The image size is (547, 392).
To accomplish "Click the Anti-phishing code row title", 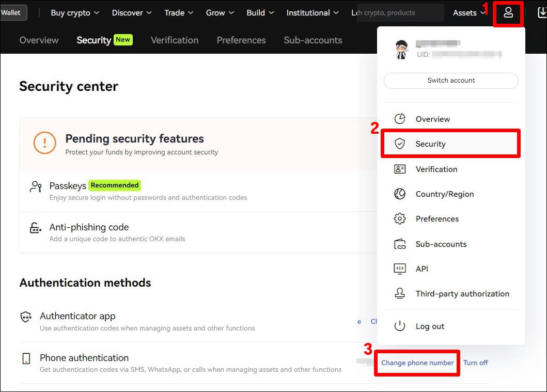I will tap(89, 227).
